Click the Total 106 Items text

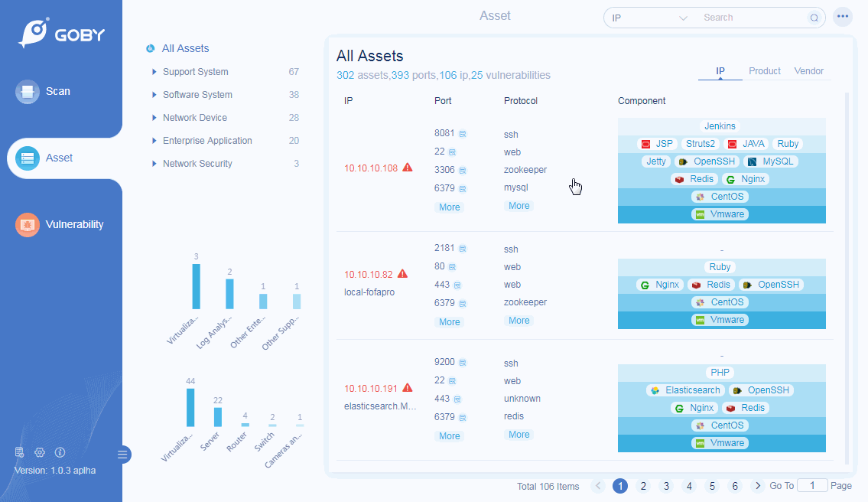coord(548,486)
